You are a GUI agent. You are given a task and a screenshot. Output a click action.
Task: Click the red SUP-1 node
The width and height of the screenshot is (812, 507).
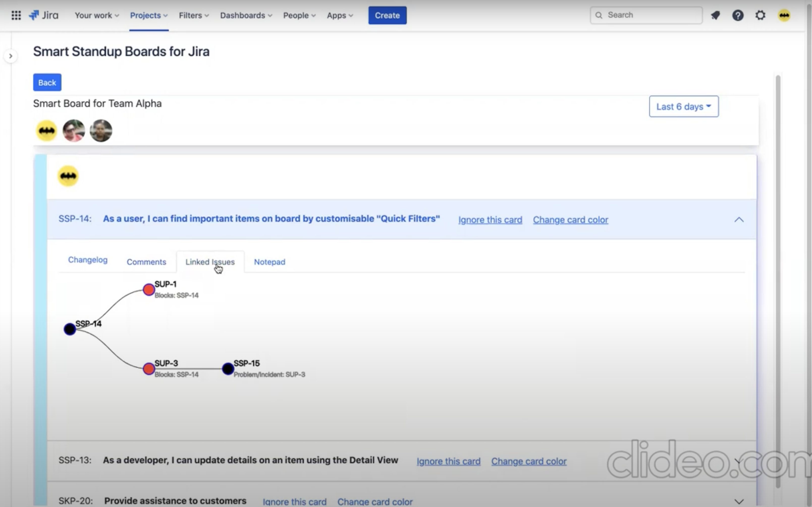click(149, 289)
